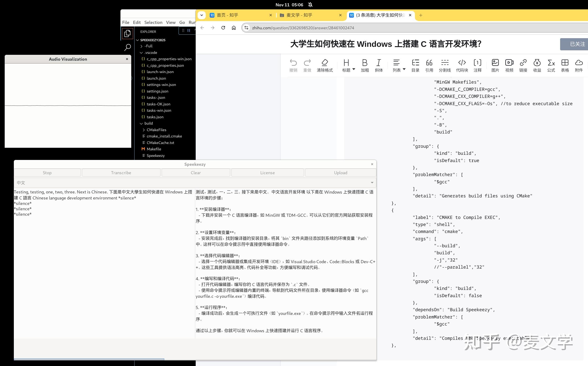
Task: Toggle the 已关注 follow button
Action: [574, 44]
